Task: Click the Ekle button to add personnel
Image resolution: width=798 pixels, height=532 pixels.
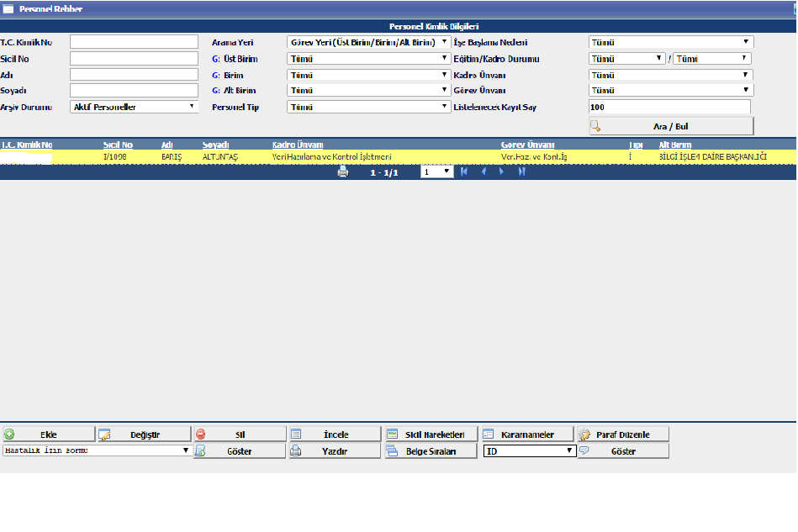Action: click(48, 435)
